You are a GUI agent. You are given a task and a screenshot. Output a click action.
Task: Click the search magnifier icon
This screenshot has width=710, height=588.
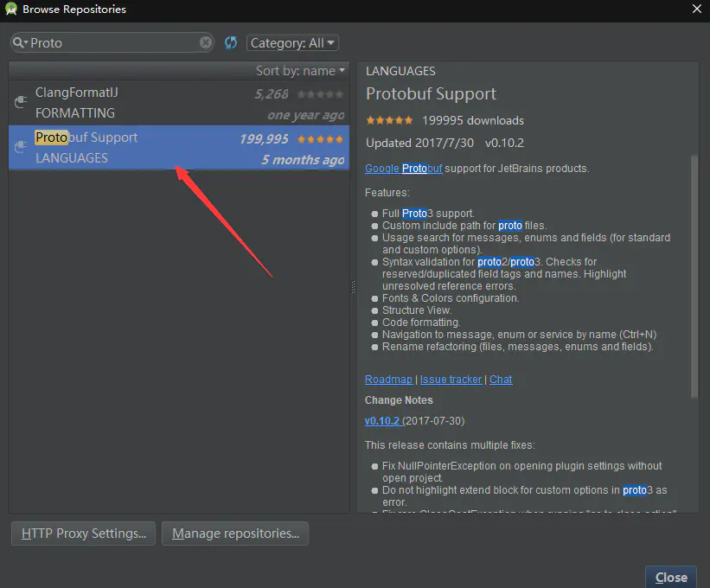[20, 42]
